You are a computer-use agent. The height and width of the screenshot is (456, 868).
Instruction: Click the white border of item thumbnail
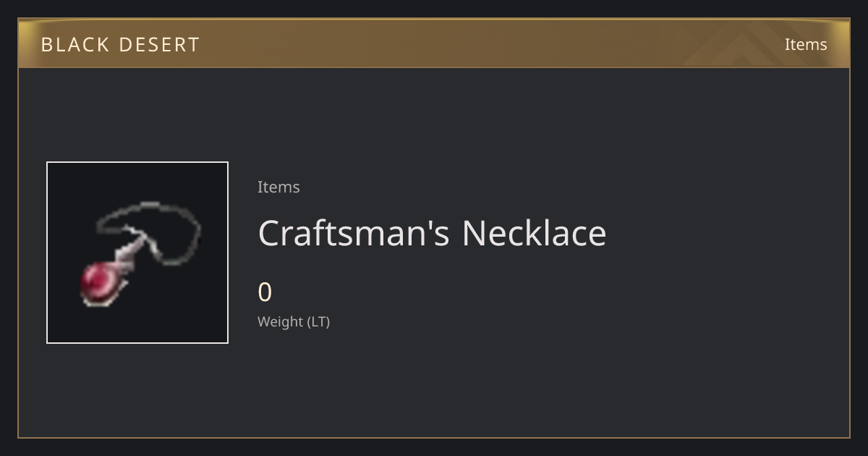tap(137, 162)
